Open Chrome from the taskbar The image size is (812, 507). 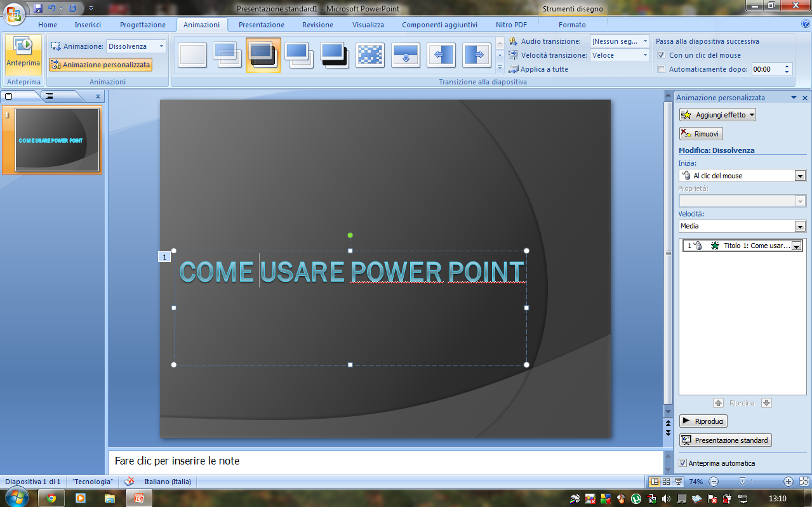click(x=51, y=498)
